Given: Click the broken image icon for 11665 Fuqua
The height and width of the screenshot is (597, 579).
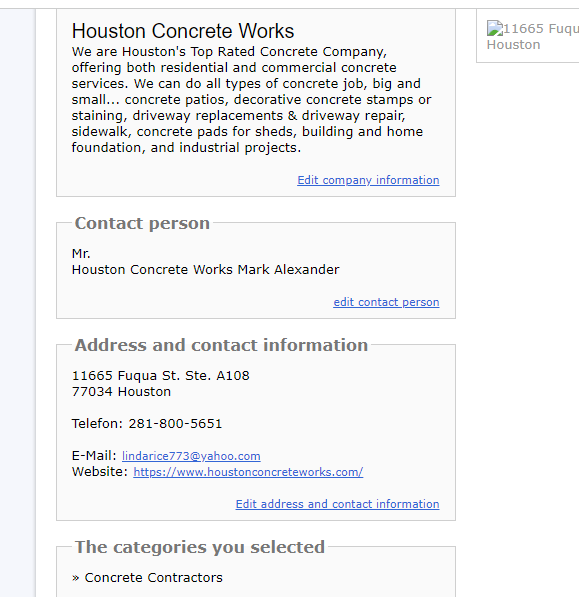Looking at the screenshot, I should click(x=495, y=29).
